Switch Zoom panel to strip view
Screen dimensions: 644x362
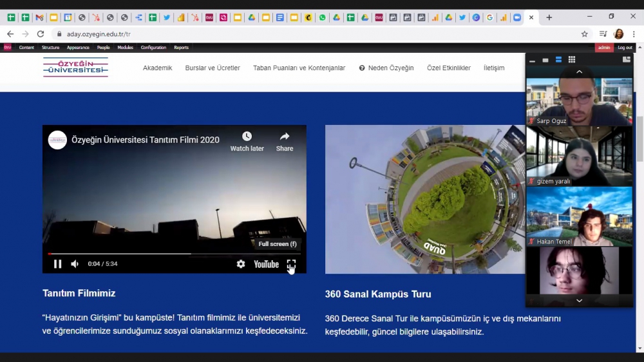[x=558, y=60]
